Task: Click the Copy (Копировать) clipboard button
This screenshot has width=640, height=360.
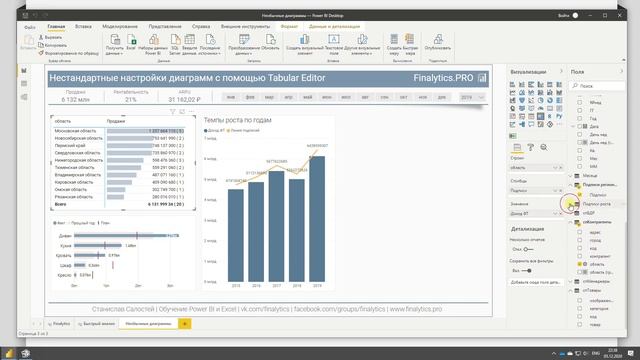Action: (53, 45)
